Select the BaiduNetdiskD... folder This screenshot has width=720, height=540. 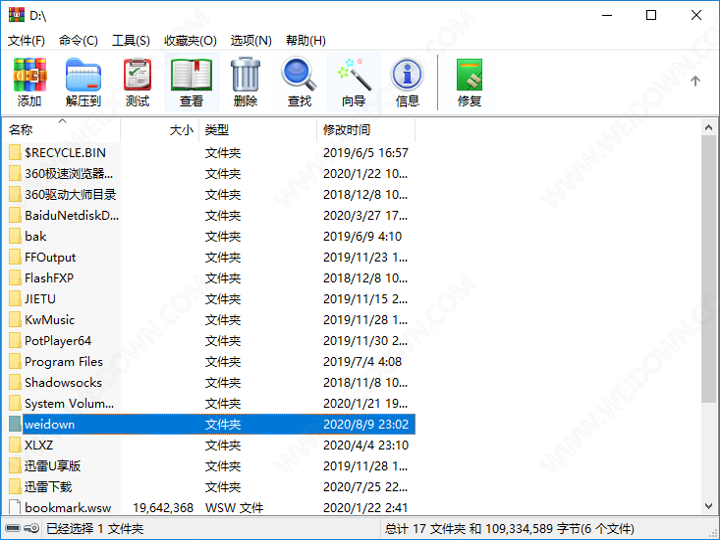72,215
